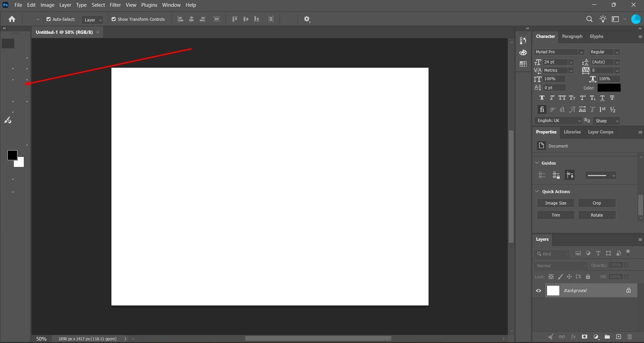The height and width of the screenshot is (343, 644).
Task: Open the Plugins menu
Action: point(149,5)
